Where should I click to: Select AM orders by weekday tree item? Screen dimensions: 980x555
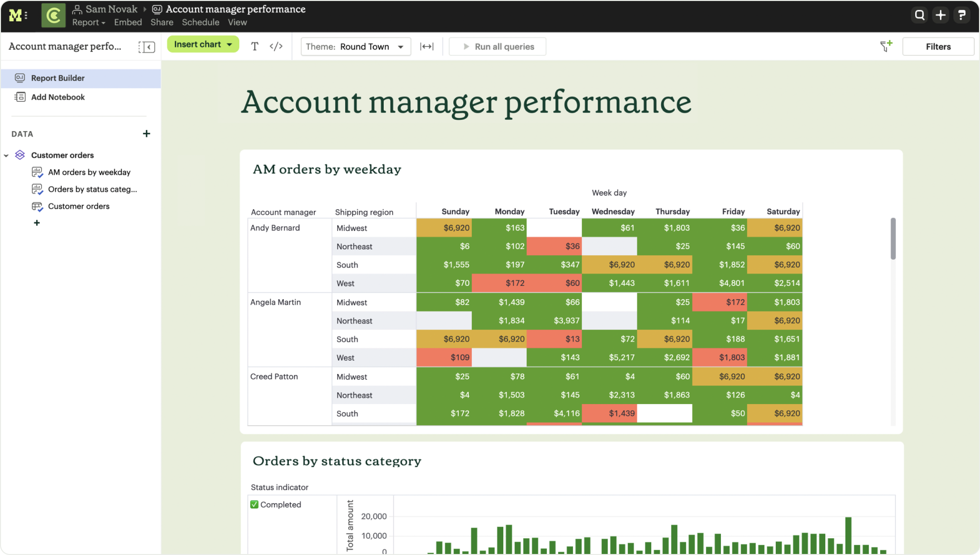pyautogui.click(x=89, y=172)
